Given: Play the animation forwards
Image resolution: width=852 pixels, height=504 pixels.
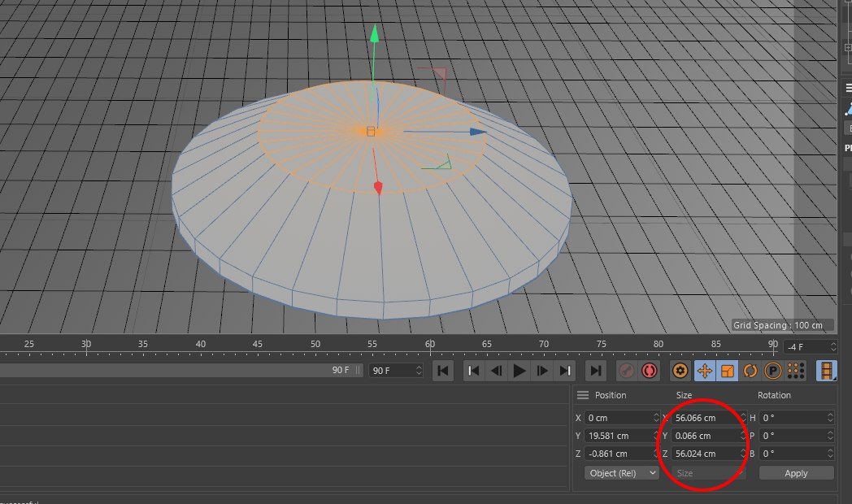Looking at the screenshot, I should [x=519, y=371].
